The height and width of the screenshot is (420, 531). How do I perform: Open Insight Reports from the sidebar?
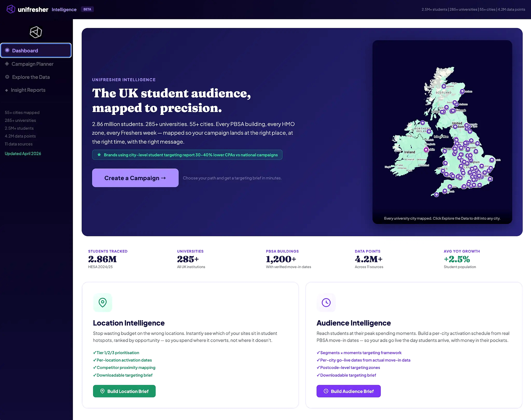(x=28, y=90)
